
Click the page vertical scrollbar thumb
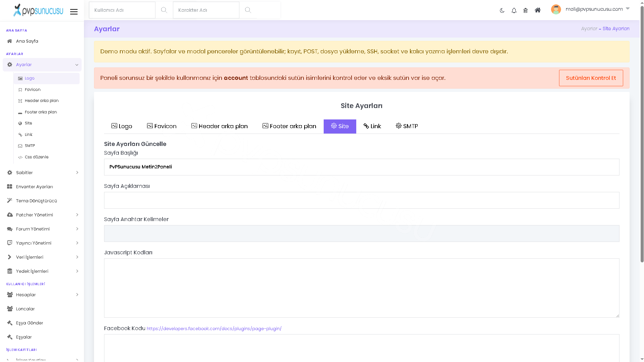(x=642, y=134)
